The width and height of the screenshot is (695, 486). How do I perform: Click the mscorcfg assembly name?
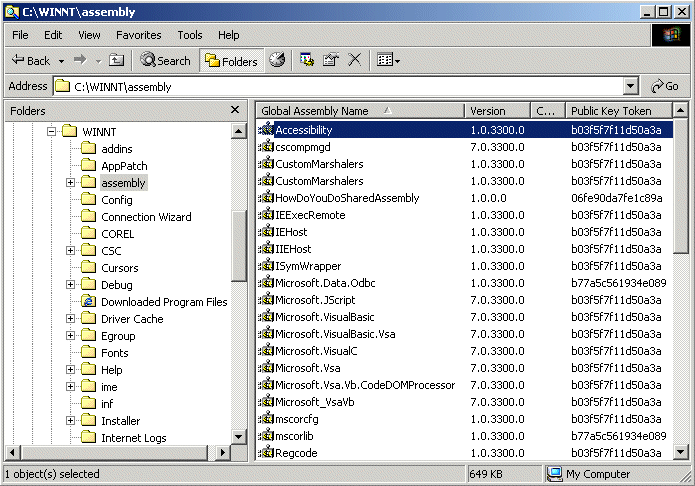click(x=297, y=419)
